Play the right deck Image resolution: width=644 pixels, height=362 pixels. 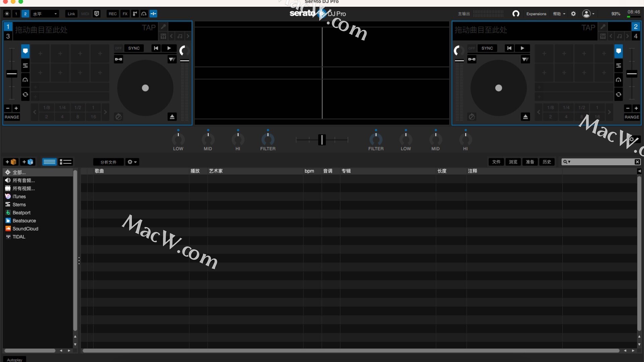pos(522,48)
